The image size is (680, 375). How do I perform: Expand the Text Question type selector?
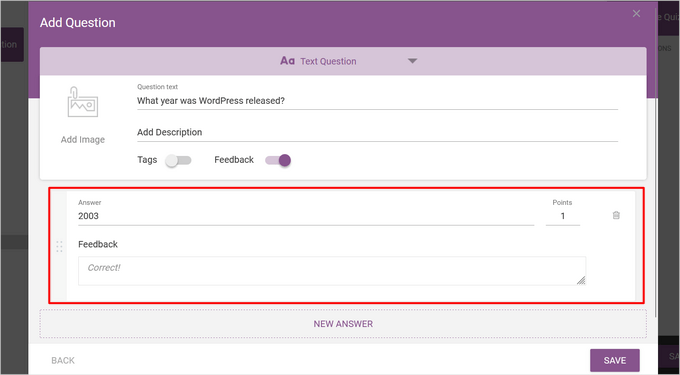click(x=343, y=61)
